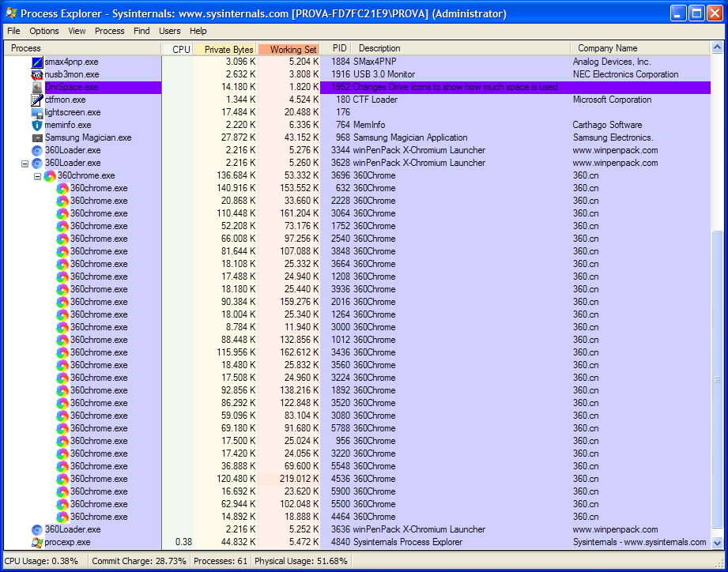Viewport: 728px width, 572px height.
Task: Sort by the PID column header
Action: (335, 48)
